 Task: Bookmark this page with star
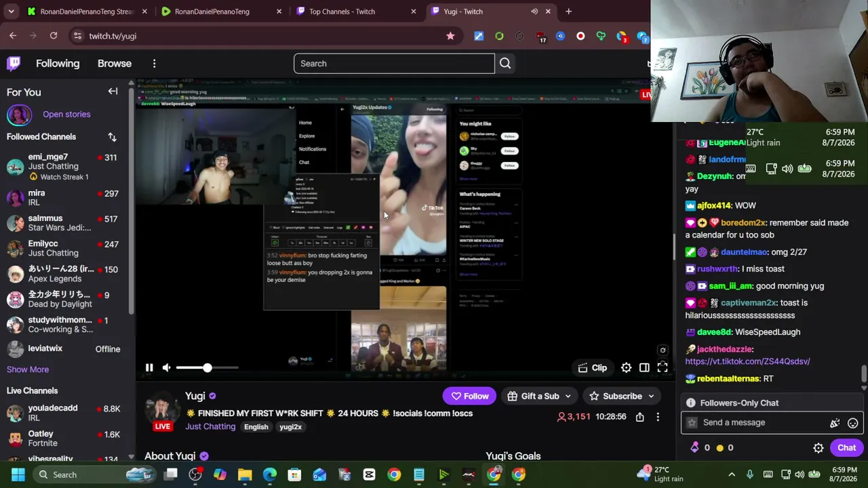(450, 36)
